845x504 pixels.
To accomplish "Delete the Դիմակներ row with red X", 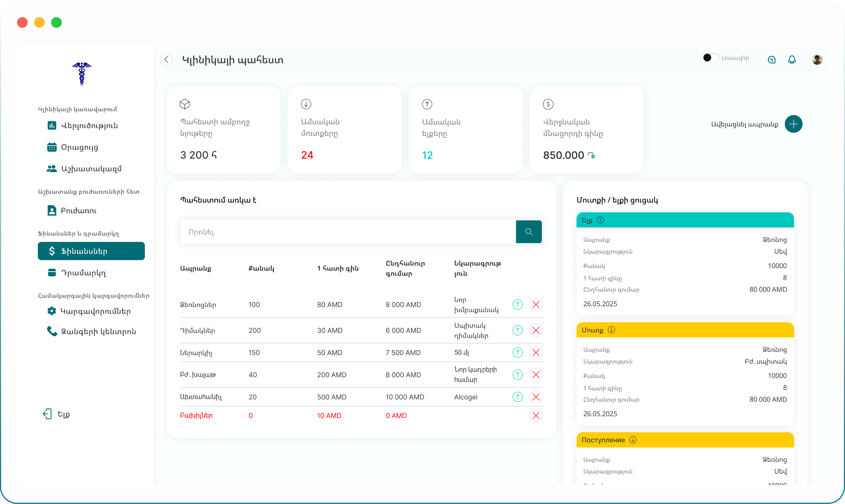I will point(536,330).
